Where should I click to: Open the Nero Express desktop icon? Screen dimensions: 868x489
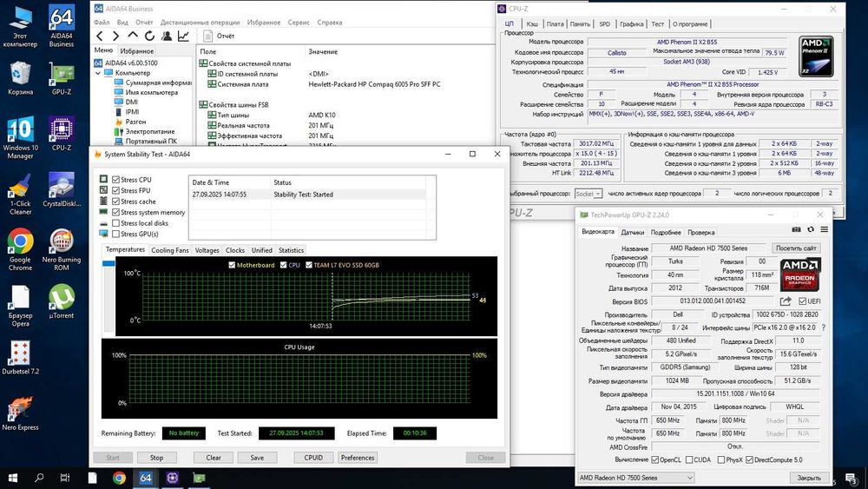21,413
